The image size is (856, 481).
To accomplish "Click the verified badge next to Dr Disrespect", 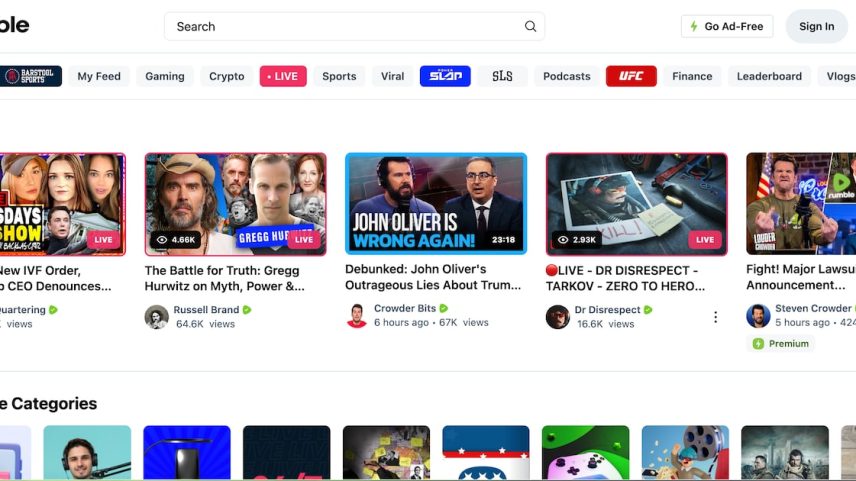I will (x=648, y=310).
